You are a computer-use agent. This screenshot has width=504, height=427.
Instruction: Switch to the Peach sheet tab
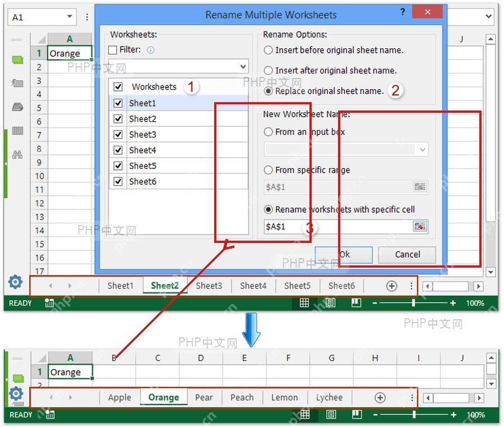point(242,397)
